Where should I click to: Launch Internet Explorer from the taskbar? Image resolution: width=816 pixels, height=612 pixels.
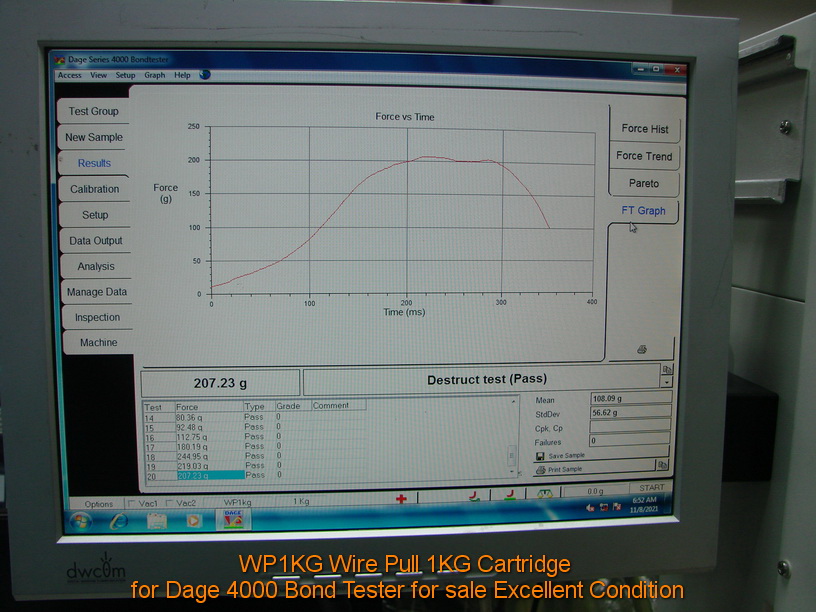coord(119,521)
